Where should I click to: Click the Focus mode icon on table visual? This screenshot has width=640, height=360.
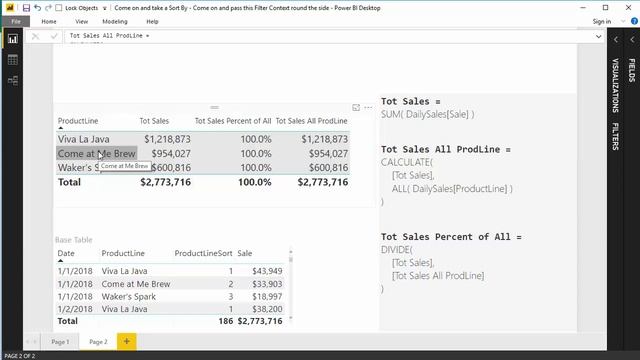pos(356,107)
